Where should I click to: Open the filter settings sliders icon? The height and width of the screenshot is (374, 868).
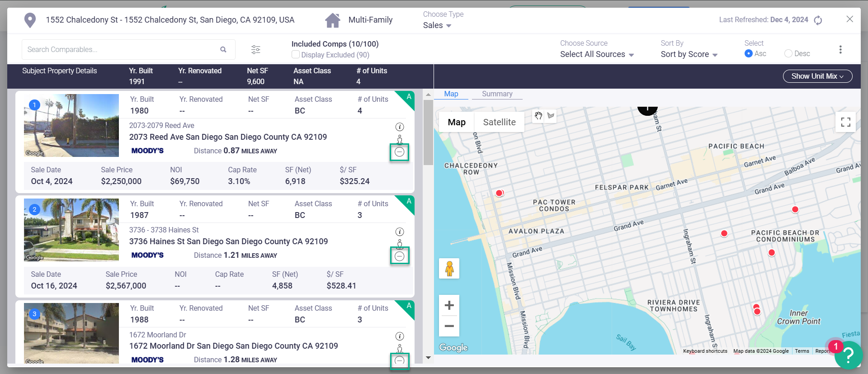256,49
